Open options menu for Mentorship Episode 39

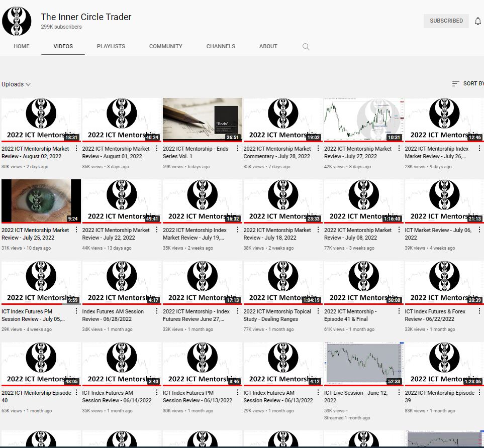pyautogui.click(x=479, y=392)
